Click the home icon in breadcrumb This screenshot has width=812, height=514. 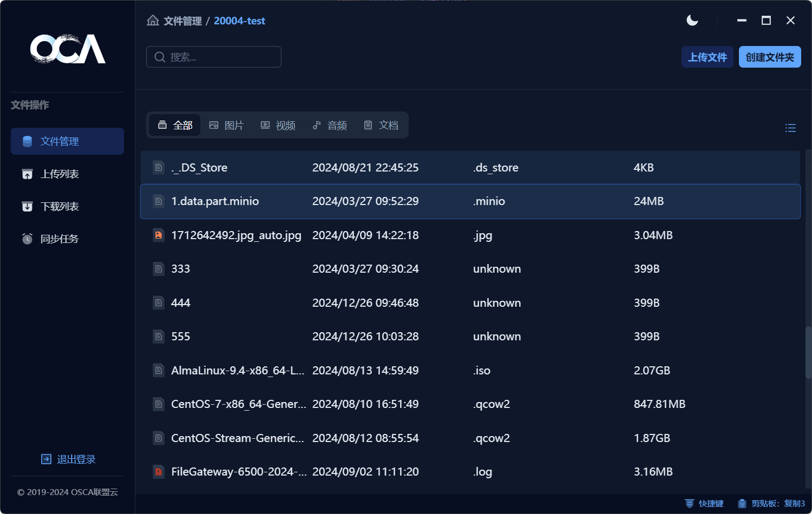click(153, 21)
